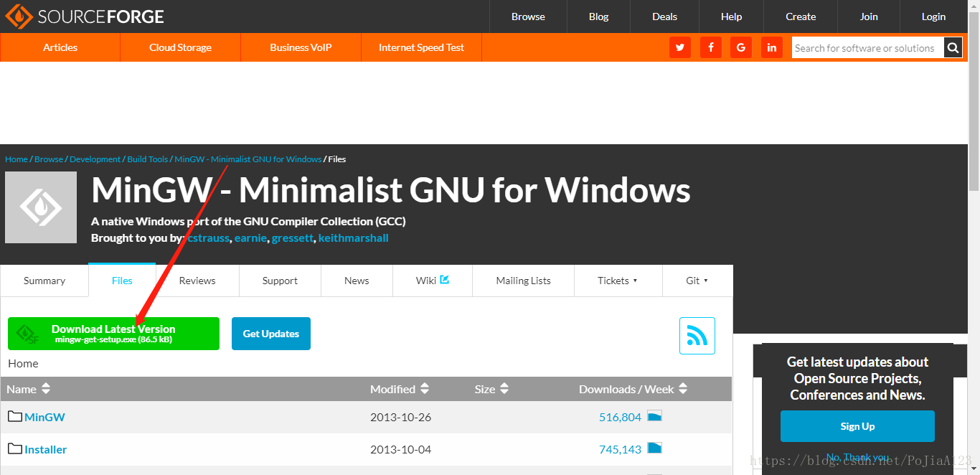The height and width of the screenshot is (475, 980).
Task: Open the Browse menu
Action: [x=528, y=17]
